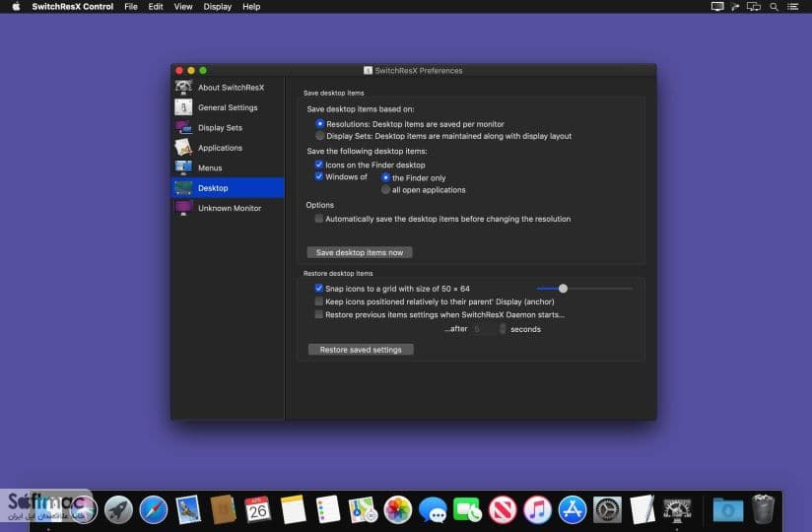Image resolution: width=812 pixels, height=532 pixels.
Task: Open the Unknown Monitor settings
Action: click(228, 208)
